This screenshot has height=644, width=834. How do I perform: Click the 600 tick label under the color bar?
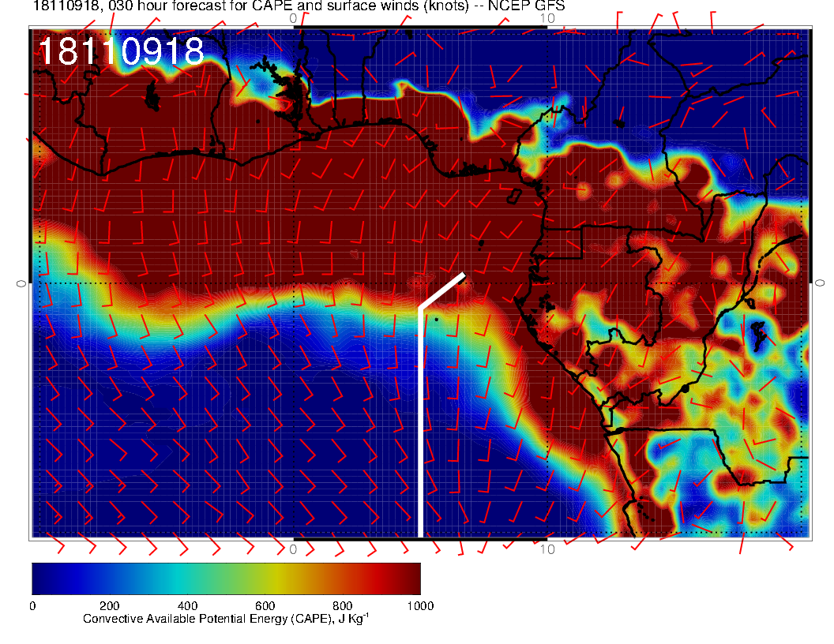265,606
